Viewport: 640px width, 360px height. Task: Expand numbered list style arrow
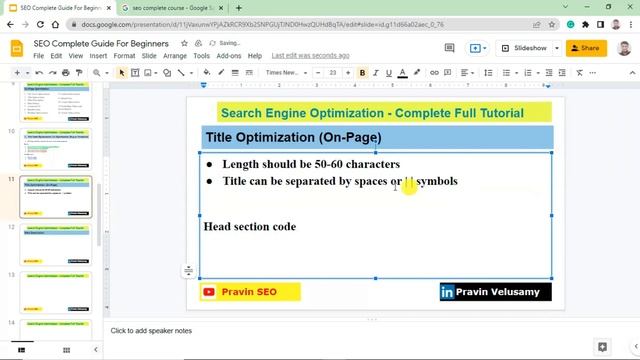pos(538,73)
